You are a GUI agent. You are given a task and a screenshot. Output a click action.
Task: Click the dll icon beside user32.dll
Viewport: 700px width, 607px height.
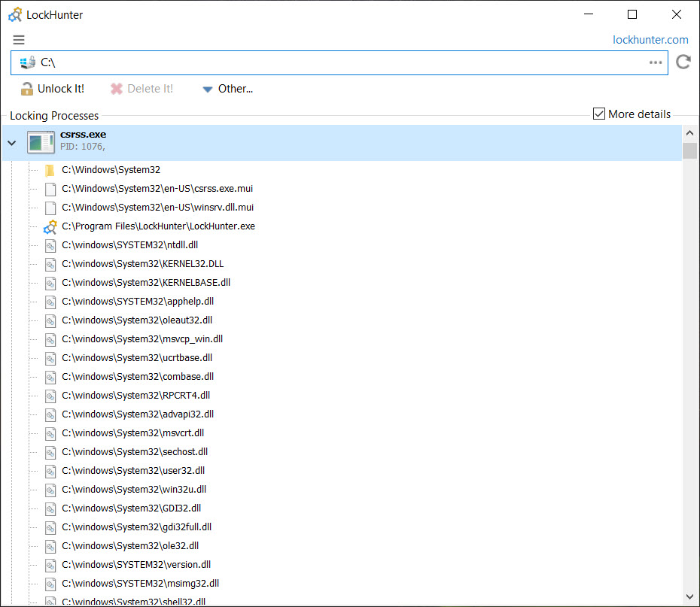50,471
